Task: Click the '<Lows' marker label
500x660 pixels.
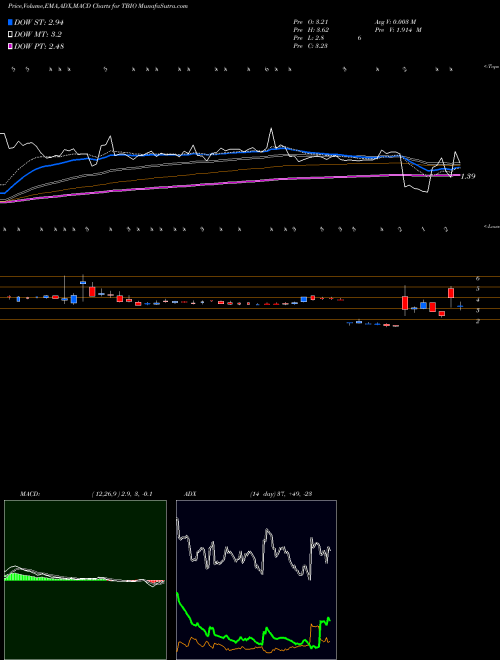Action: pyautogui.click(x=491, y=226)
